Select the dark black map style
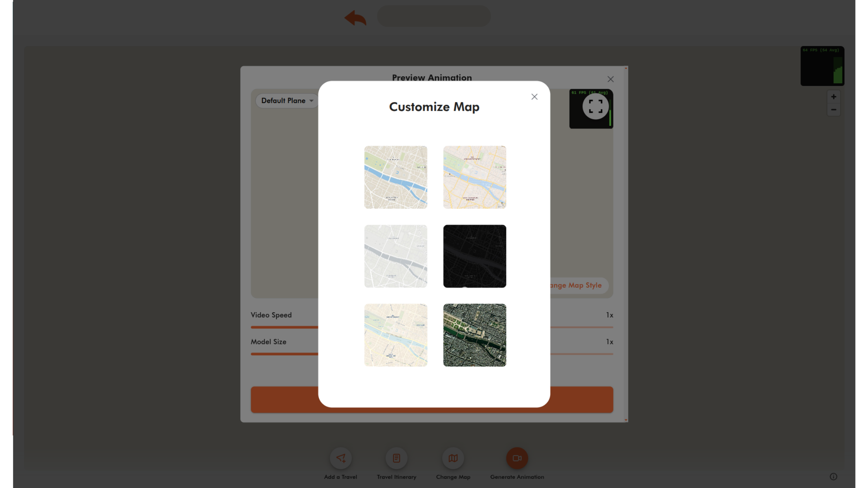The width and height of the screenshot is (868, 488). pos(475,256)
